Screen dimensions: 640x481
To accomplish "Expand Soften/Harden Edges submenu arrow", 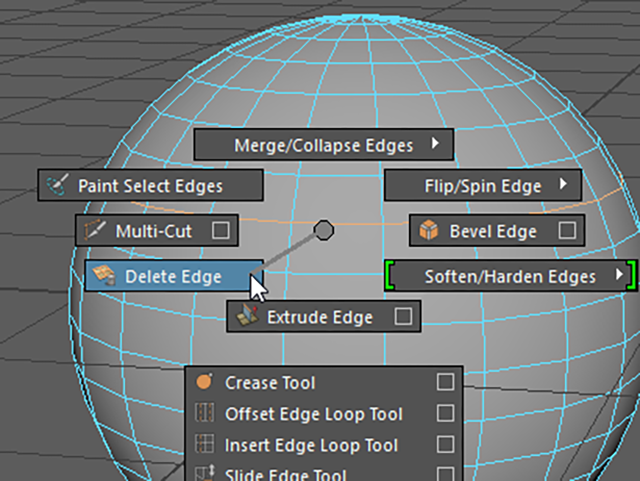I will pyautogui.click(x=619, y=274).
